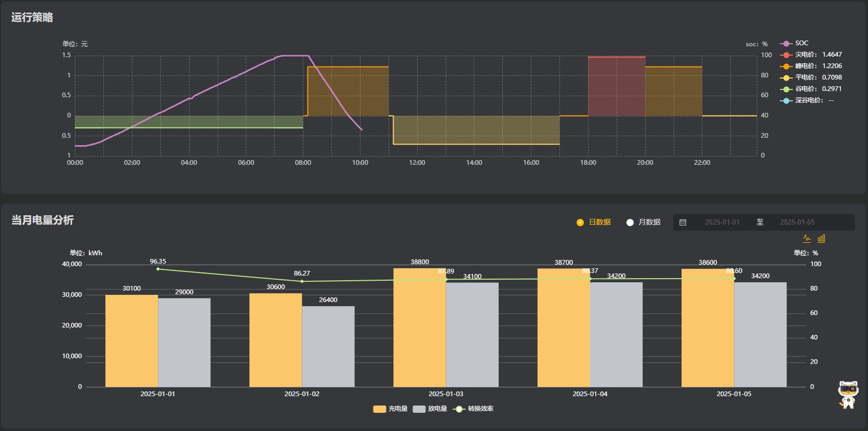The image size is (868, 431).
Task: Open start date picker showing 2025-01-01
Action: click(x=722, y=223)
